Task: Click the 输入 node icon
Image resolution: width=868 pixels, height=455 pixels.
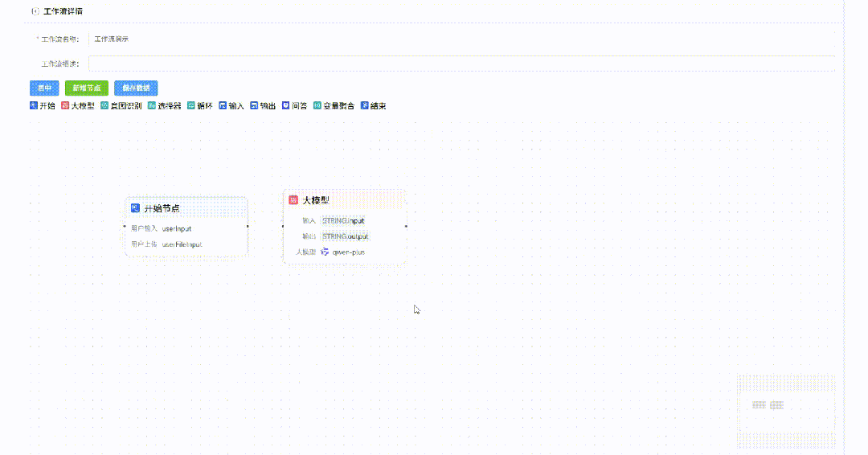Action: click(x=223, y=105)
